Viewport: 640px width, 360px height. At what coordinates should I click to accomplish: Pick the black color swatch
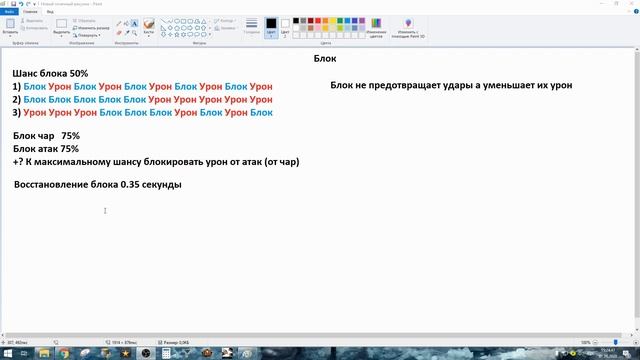296,20
